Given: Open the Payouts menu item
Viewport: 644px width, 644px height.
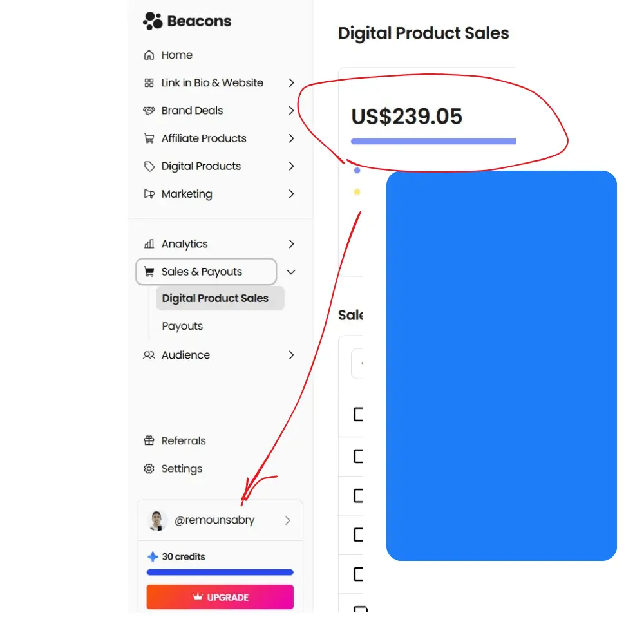Looking at the screenshot, I should coord(182,326).
